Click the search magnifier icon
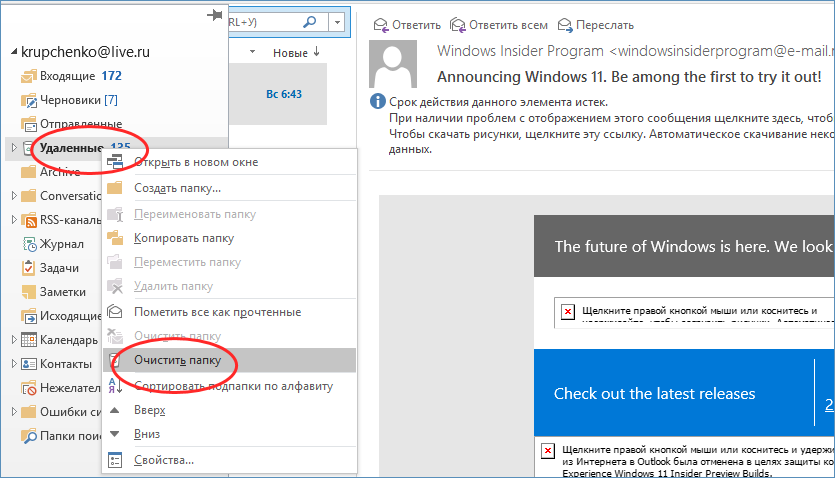Screen dimensions: 835x478 [309, 22]
